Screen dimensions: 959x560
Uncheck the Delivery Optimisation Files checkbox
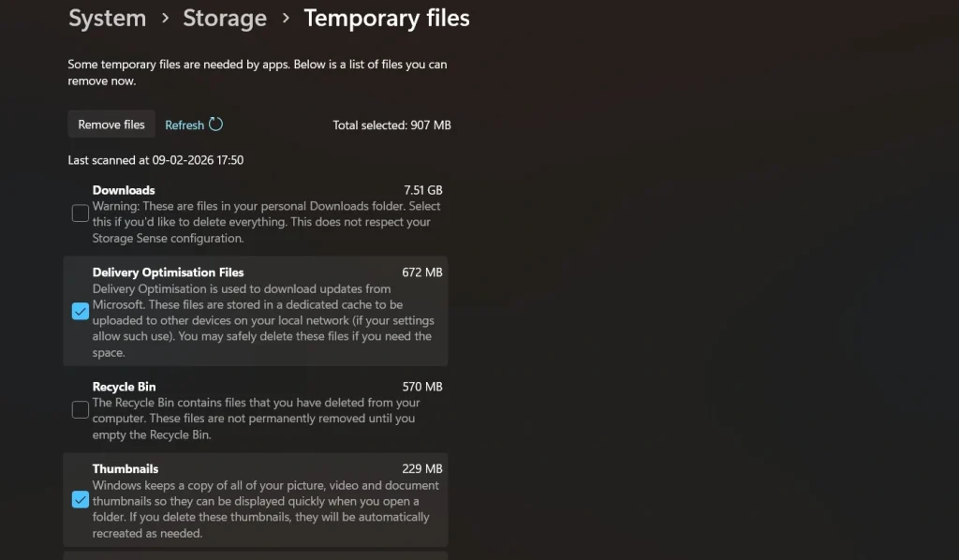[80, 311]
